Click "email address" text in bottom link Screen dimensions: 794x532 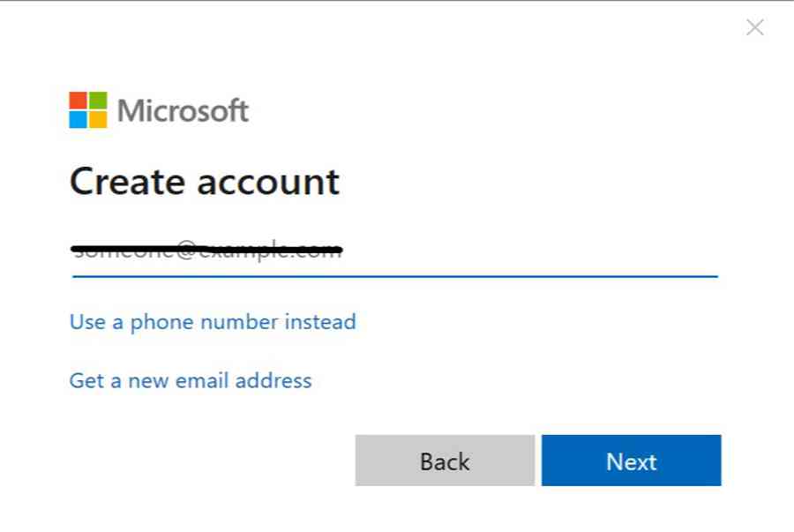pyautogui.click(x=243, y=380)
